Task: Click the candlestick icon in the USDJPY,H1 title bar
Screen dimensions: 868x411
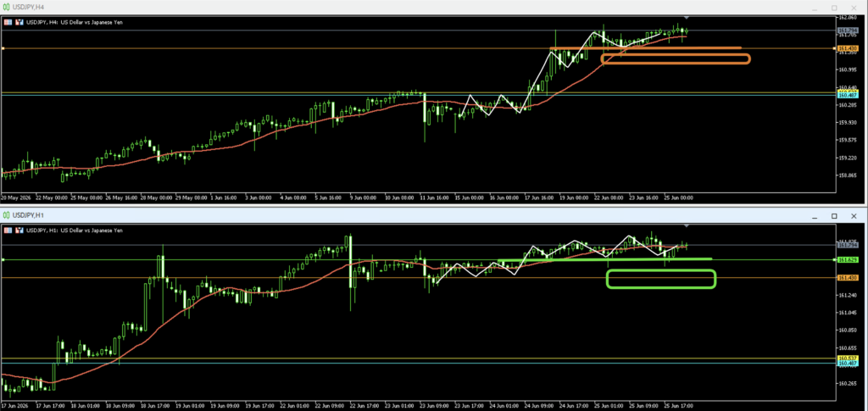Action: click(x=6, y=214)
